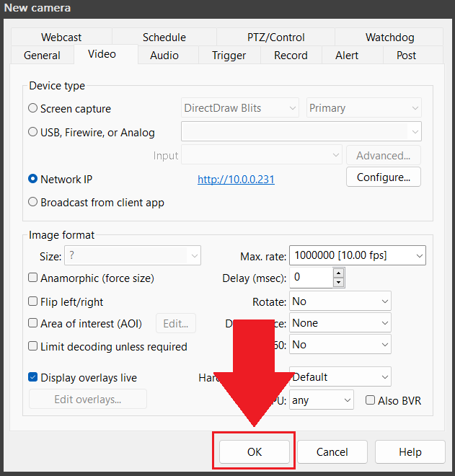Open the http://10.0.0.231 link
The width and height of the screenshot is (455, 476).
point(236,179)
